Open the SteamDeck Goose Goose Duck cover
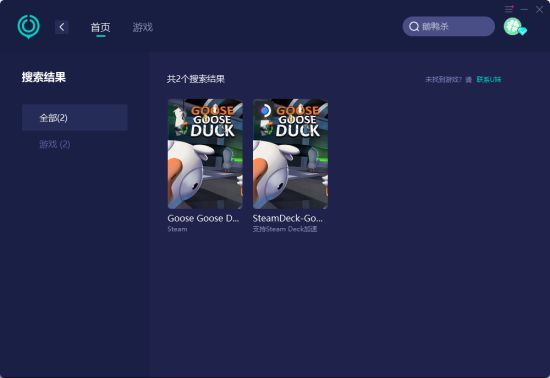This screenshot has width=550, height=378. 290,154
